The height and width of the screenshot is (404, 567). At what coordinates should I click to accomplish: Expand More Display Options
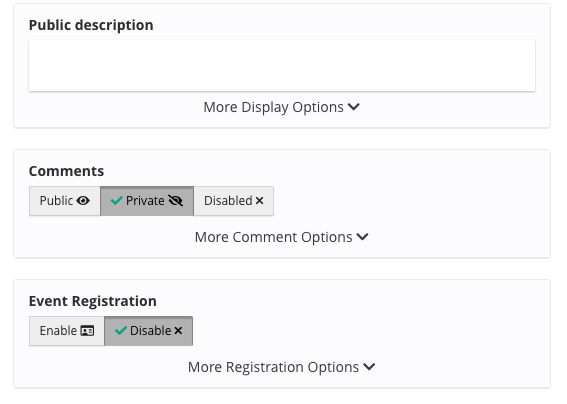(x=282, y=107)
